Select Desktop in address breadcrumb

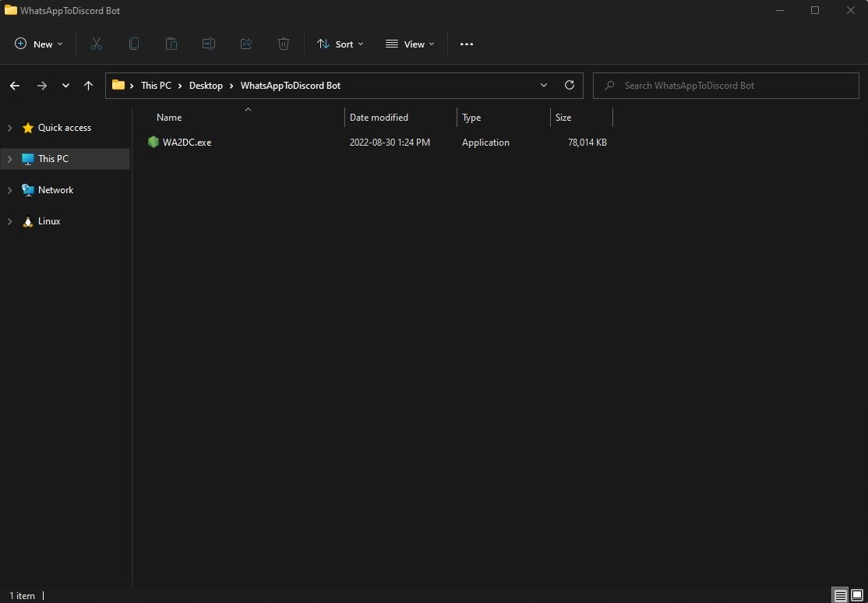(x=206, y=86)
